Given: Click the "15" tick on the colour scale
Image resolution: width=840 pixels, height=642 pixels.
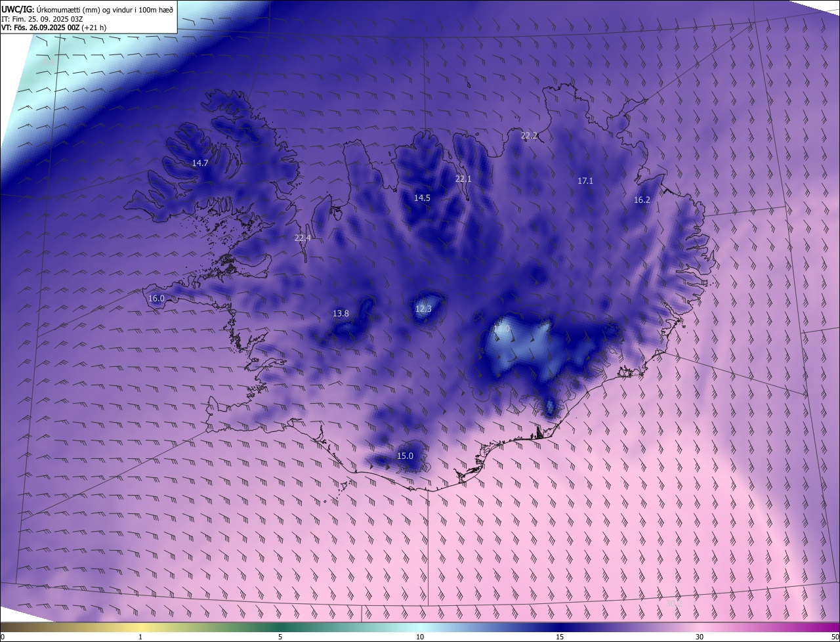Looking at the screenshot, I should [x=560, y=637].
